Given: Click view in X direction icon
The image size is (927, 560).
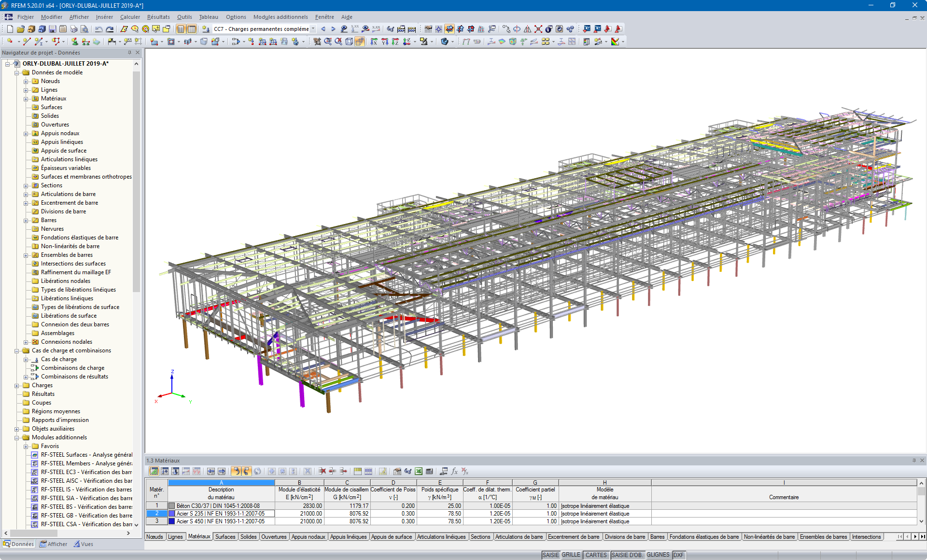Looking at the screenshot, I should (374, 42).
